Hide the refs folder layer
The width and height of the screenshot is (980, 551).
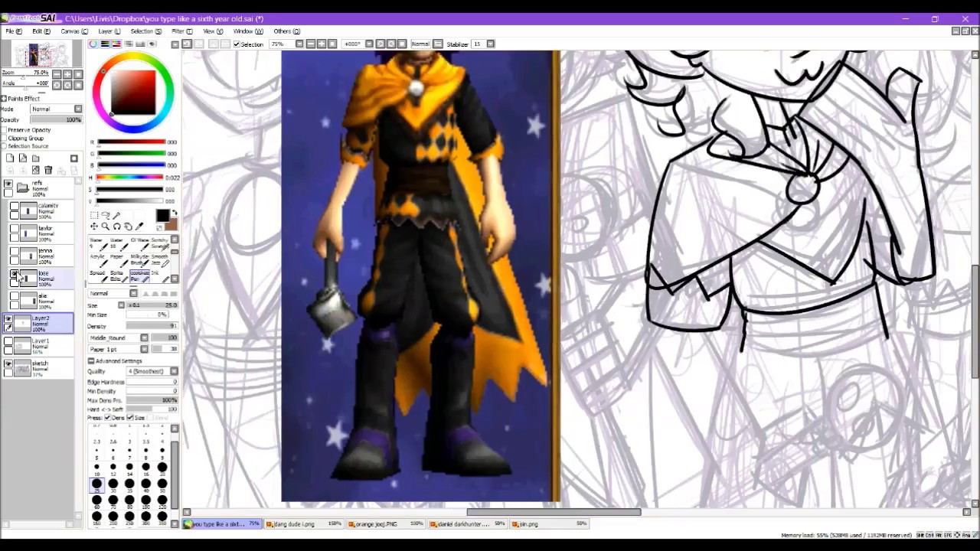pyautogui.click(x=8, y=183)
